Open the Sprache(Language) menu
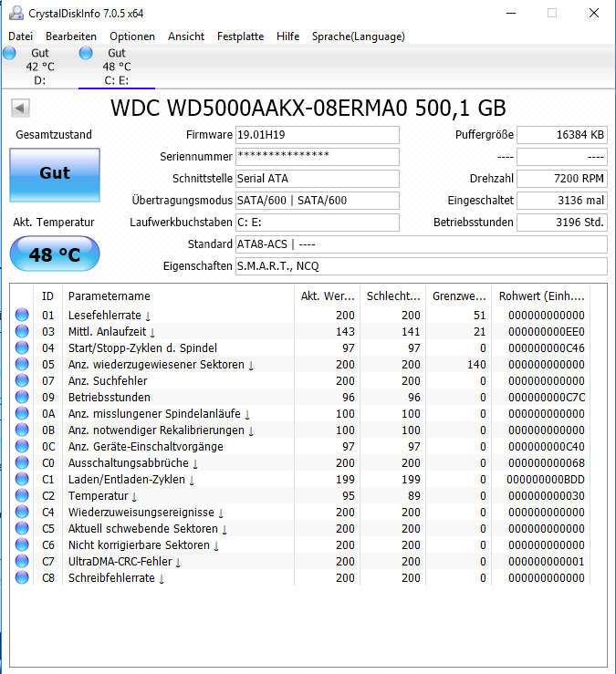 coord(359,36)
